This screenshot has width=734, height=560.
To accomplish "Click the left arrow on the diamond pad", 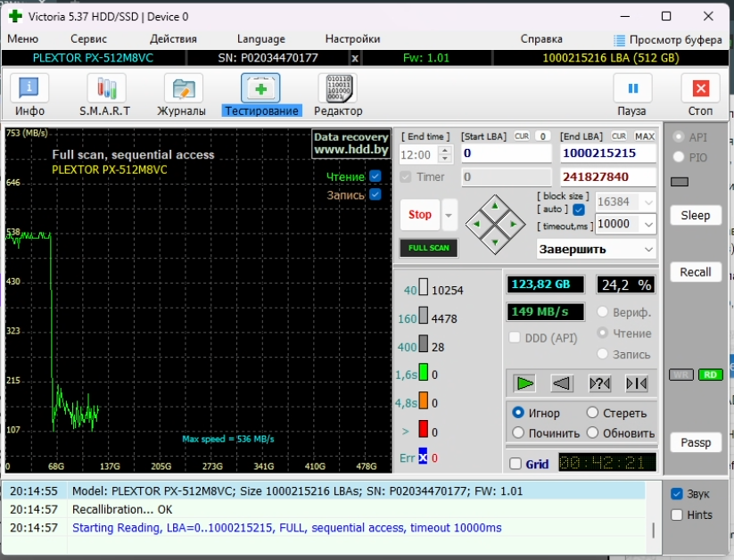I will pos(476,225).
